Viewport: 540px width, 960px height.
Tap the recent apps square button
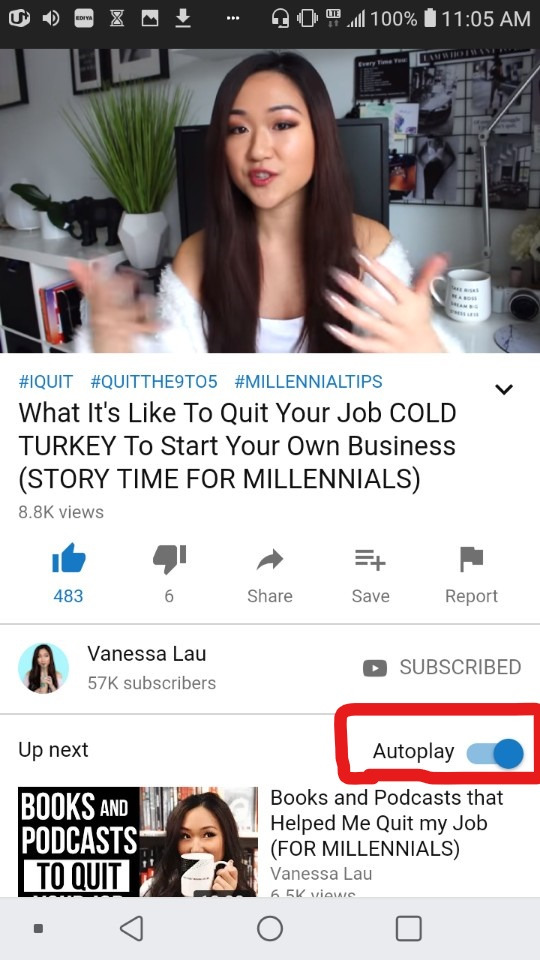408,928
